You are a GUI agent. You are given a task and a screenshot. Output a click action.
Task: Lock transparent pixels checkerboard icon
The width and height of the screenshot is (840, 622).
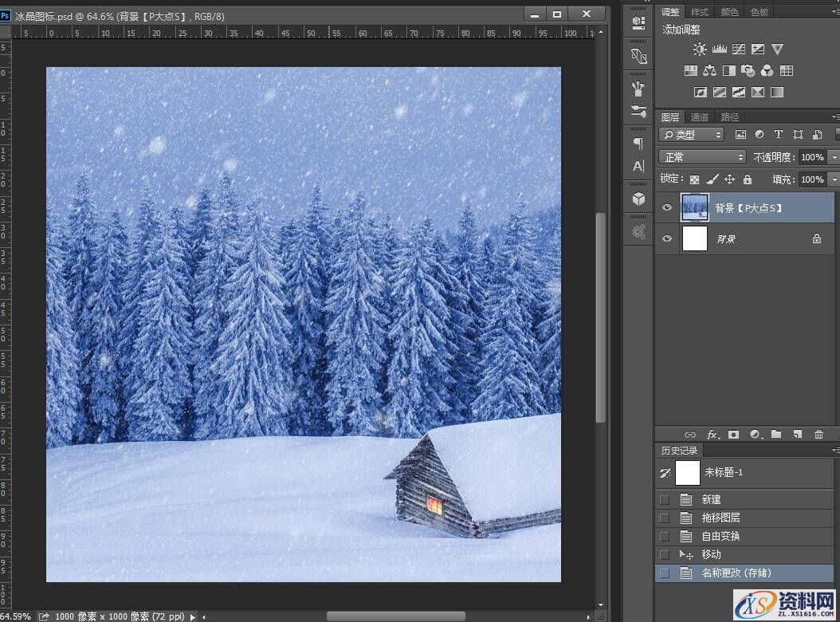(695, 179)
